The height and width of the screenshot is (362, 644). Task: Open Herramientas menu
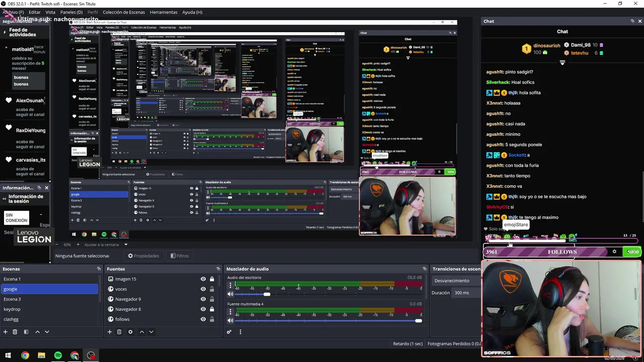[x=164, y=12]
